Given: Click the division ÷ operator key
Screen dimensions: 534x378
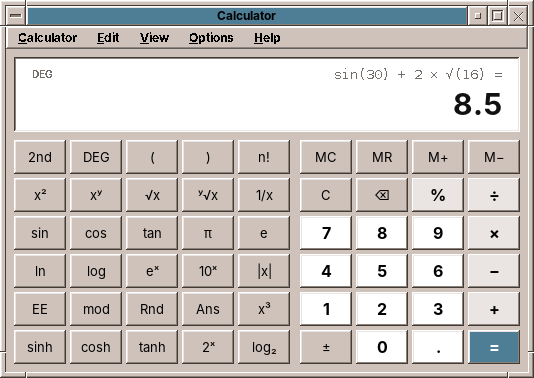Looking at the screenshot, I should point(494,195).
